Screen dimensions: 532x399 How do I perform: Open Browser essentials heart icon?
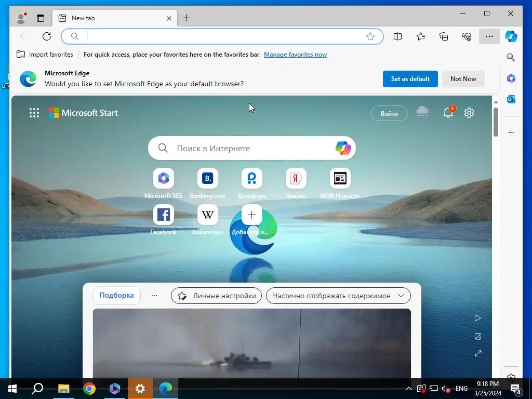click(x=467, y=36)
